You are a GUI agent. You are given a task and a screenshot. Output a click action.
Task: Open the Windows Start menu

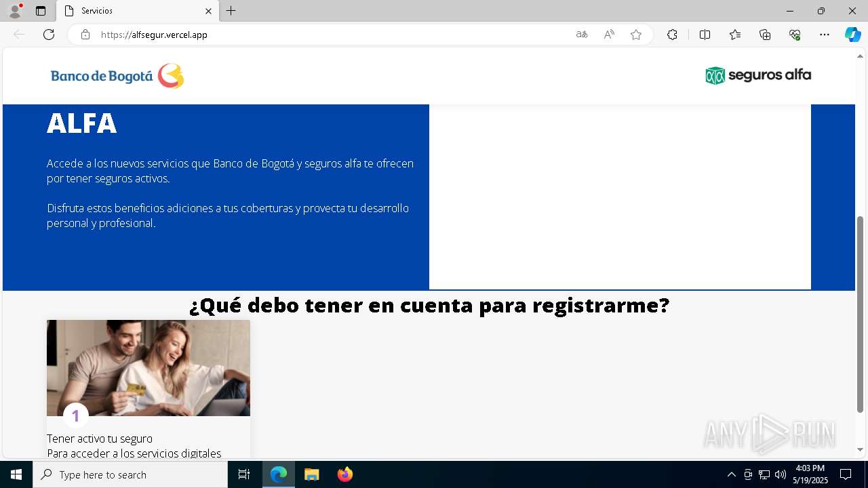(x=16, y=474)
